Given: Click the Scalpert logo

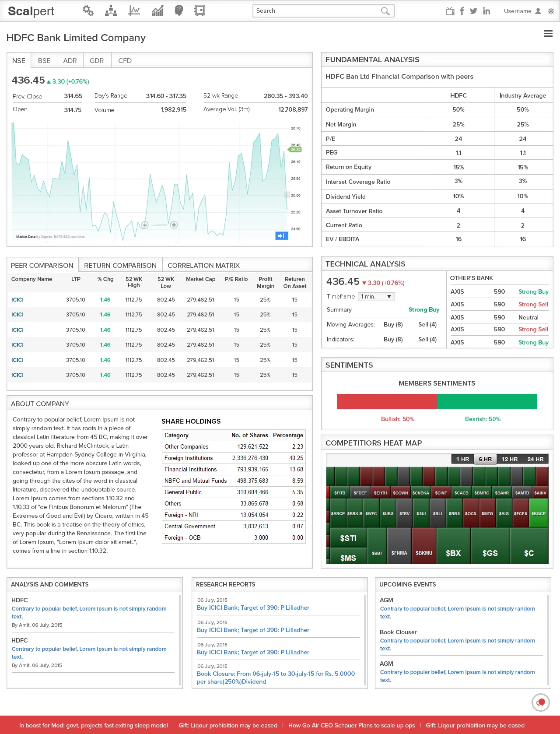Looking at the screenshot, I should pyautogui.click(x=31, y=11).
